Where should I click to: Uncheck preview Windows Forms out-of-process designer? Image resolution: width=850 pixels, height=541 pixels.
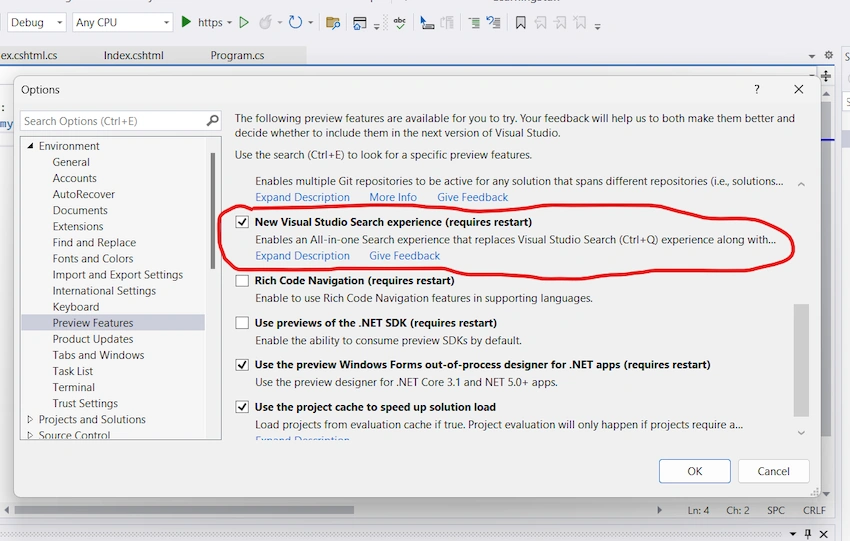point(242,364)
